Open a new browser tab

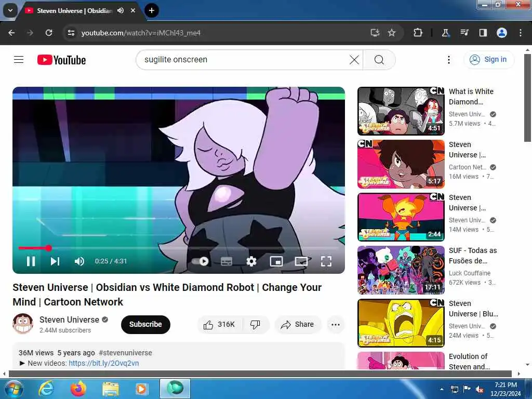click(152, 10)
